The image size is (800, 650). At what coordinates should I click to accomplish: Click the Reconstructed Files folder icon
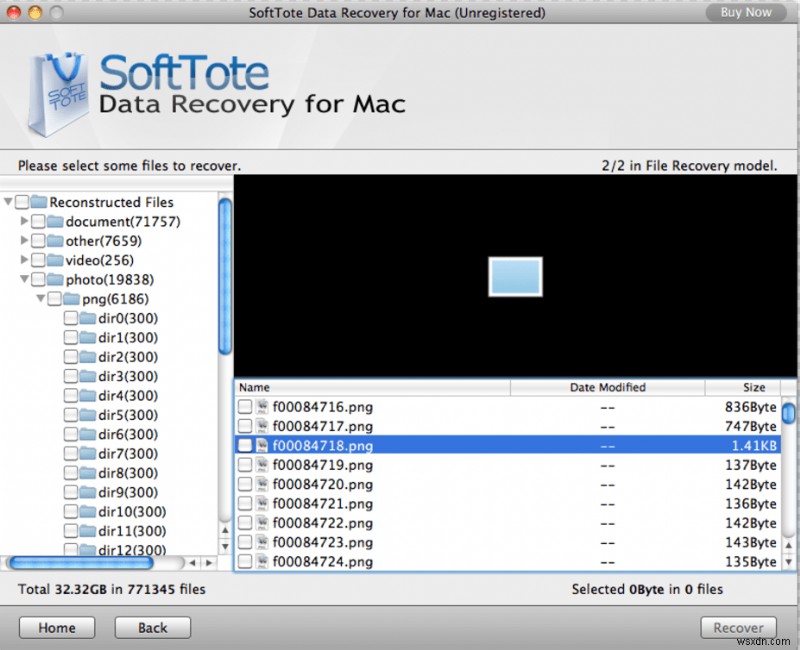39,202
